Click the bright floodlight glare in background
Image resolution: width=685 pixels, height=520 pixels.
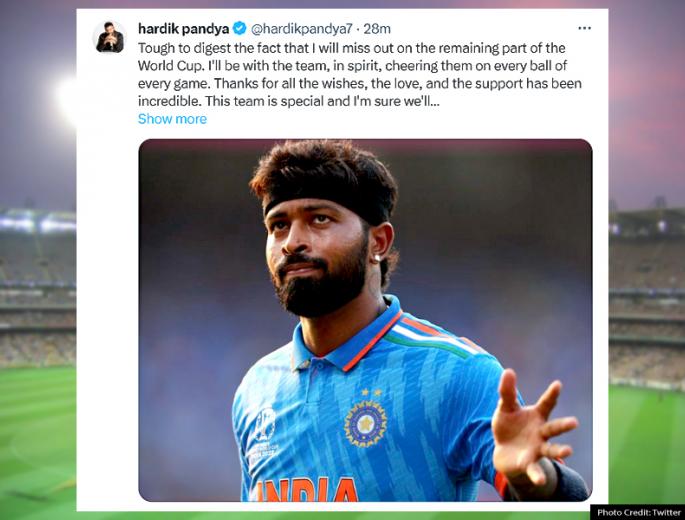[66, 98]
